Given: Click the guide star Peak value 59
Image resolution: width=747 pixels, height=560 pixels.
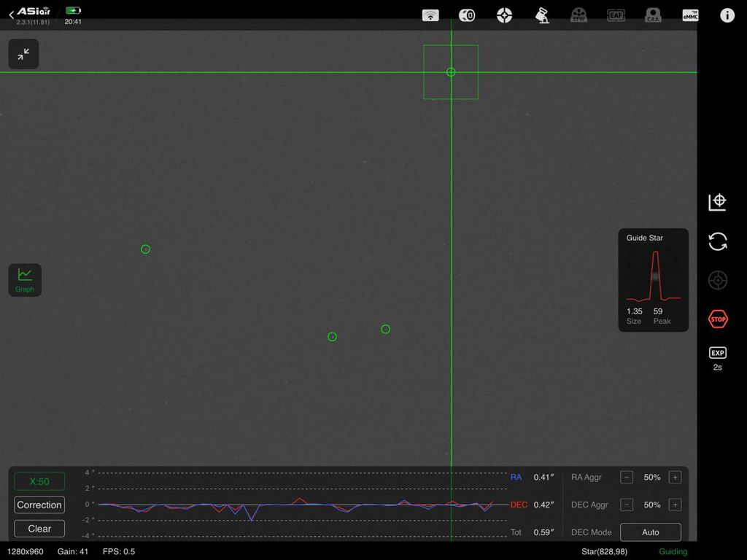Looking at the screenshot, I should 658,311.
